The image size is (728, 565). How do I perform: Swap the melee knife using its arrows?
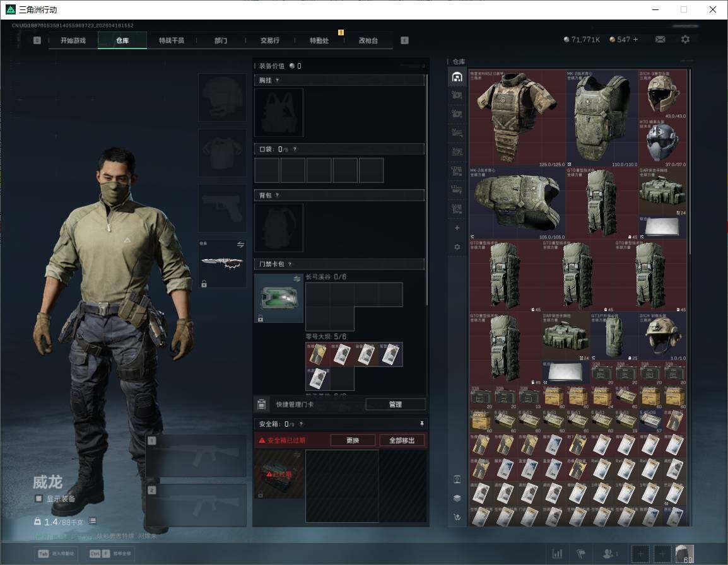pyautogui.click(x=240, y=245)
